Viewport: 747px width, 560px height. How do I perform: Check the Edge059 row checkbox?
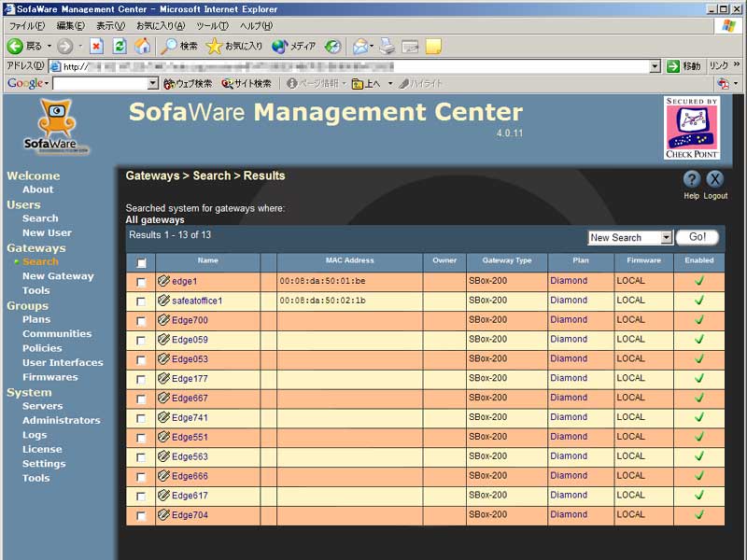point(141,341)
